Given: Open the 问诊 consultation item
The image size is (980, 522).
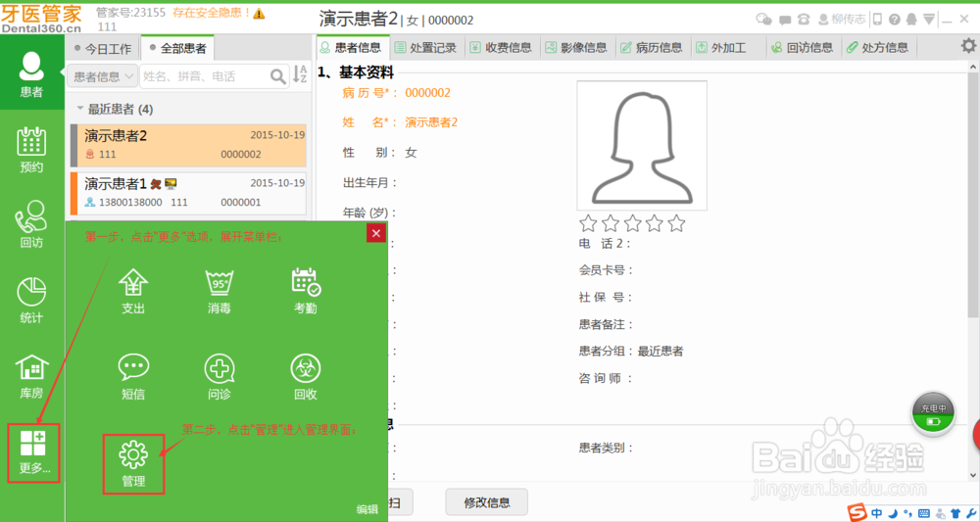Looking at the screenshot, I should pos(220,377).
